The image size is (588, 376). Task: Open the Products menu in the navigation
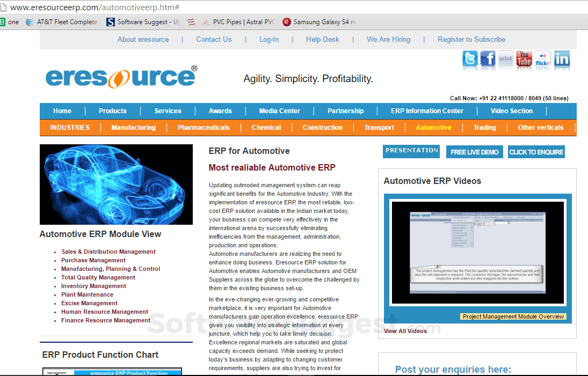pos(112,110)
